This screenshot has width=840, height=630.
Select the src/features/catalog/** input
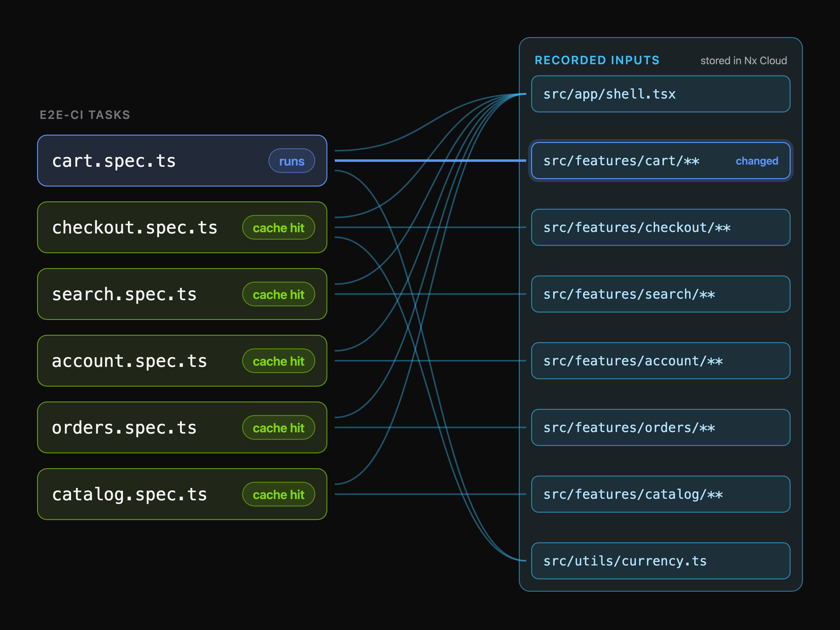(661, 494)
